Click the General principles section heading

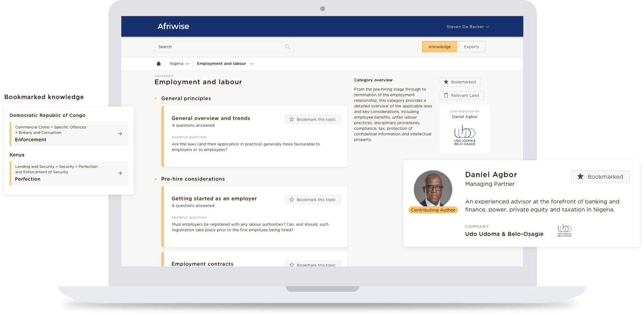[186, 98]
